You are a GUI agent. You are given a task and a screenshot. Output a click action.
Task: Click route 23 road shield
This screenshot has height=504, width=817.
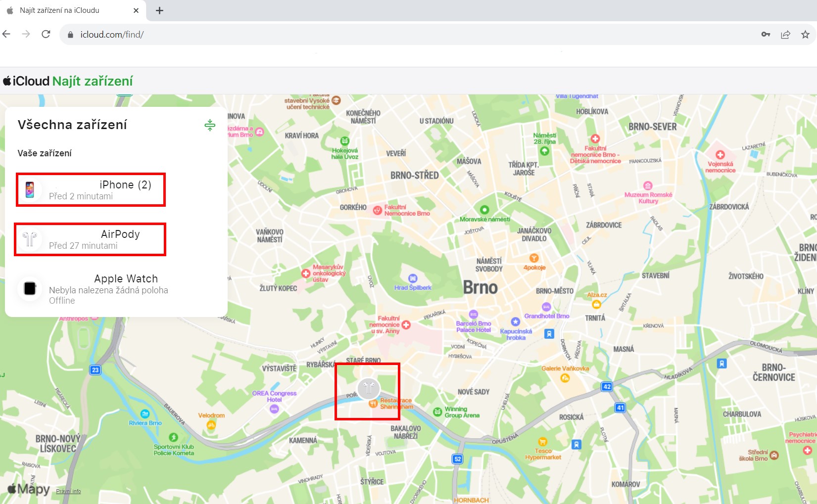[96, 370]
